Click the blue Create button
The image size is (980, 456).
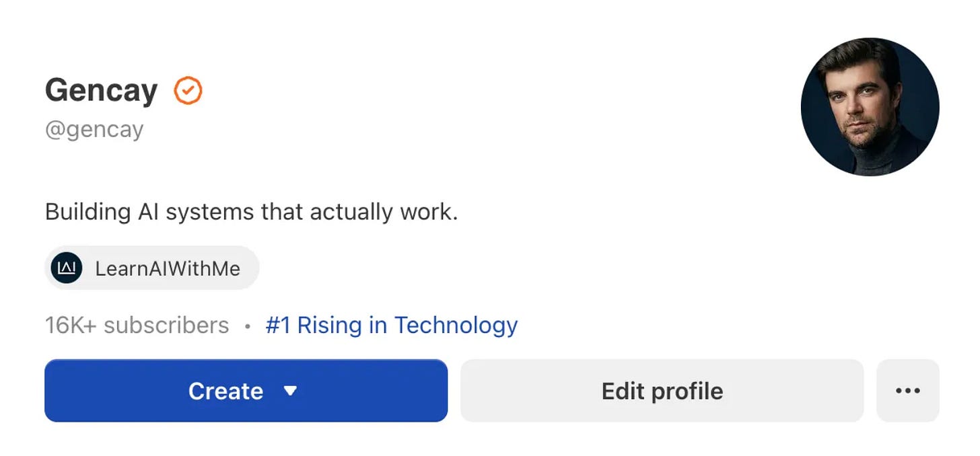pyautogui.click(x=246, y=391)
